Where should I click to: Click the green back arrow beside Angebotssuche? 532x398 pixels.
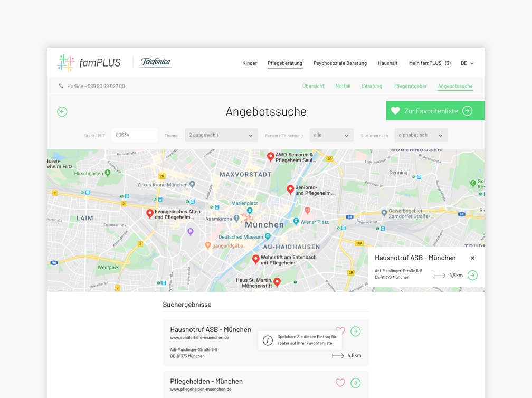tap(62, 111)
